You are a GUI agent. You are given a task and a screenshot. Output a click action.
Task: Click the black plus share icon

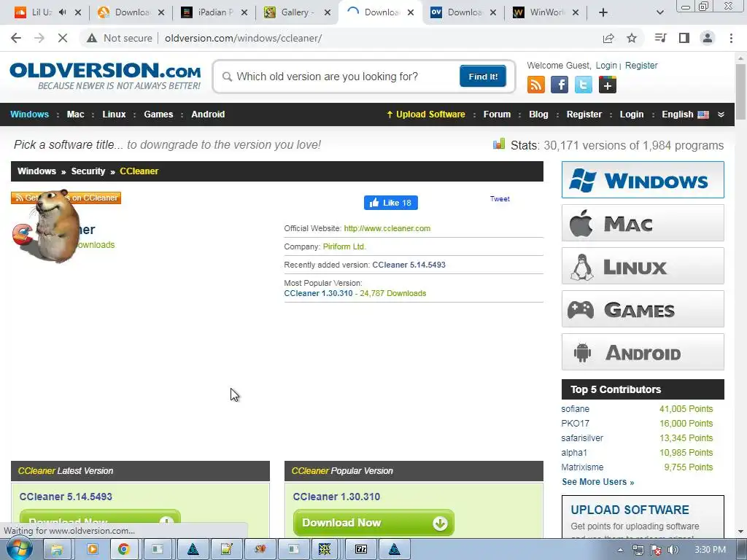(608, 85)
